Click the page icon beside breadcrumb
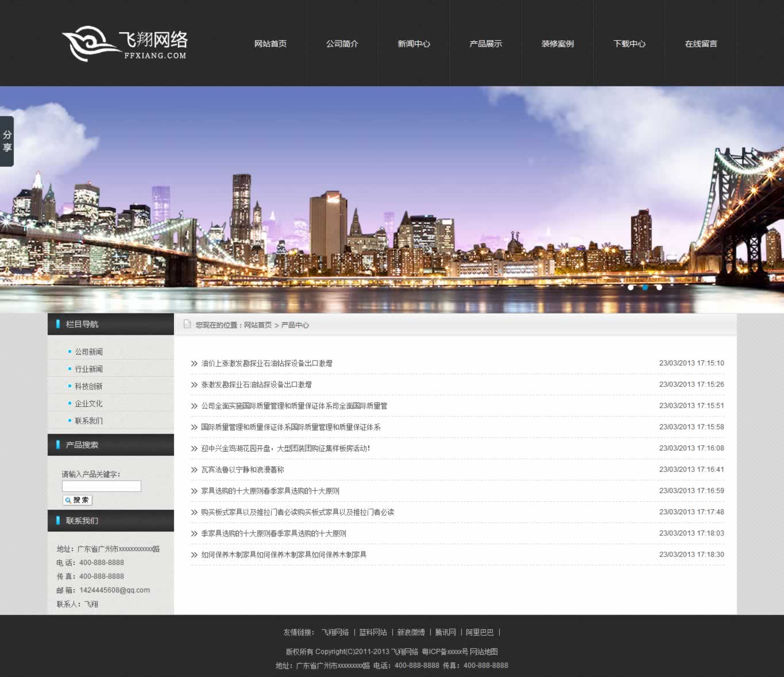The width and height of the screenshot is (784, 677). pos(187,324)
